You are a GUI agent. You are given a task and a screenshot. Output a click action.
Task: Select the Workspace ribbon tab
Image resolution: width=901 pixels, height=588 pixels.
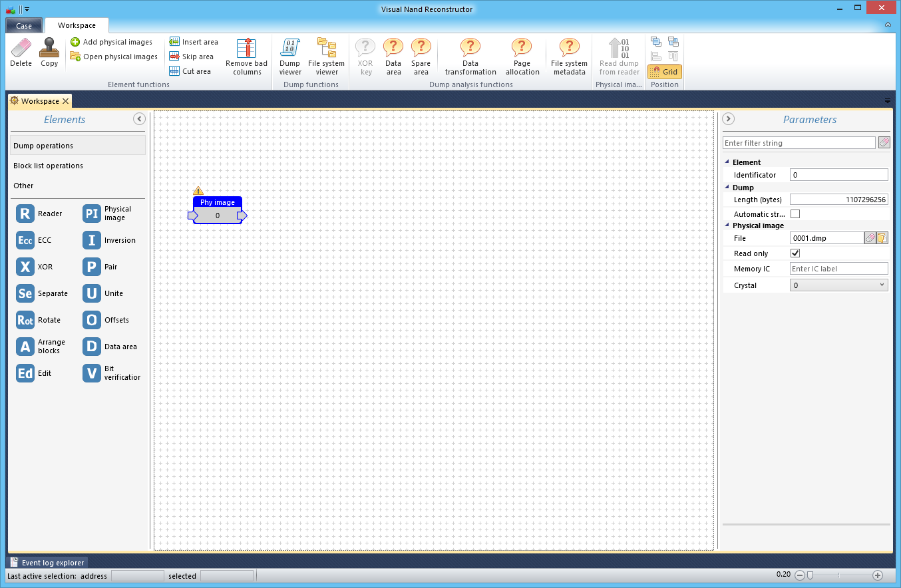click(77, 25)
